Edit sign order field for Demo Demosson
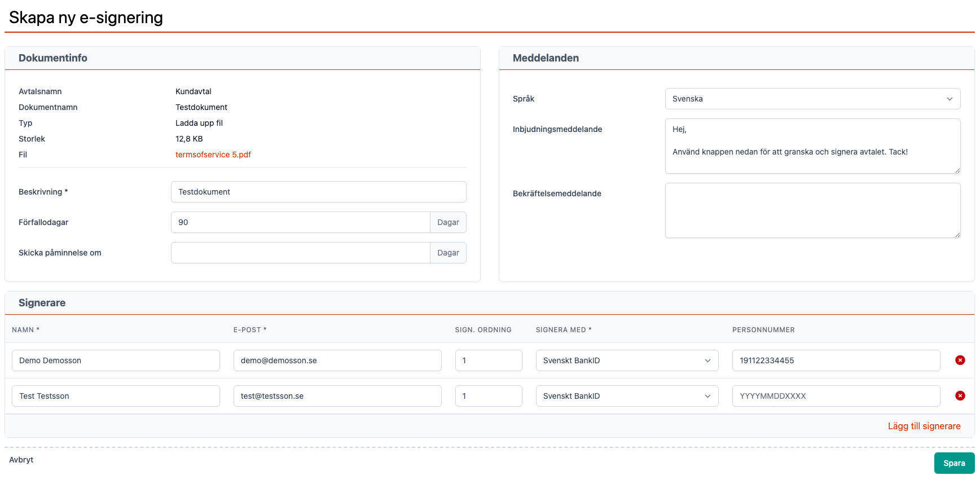The height and width of the screenshot is (480, 980). 489,360
